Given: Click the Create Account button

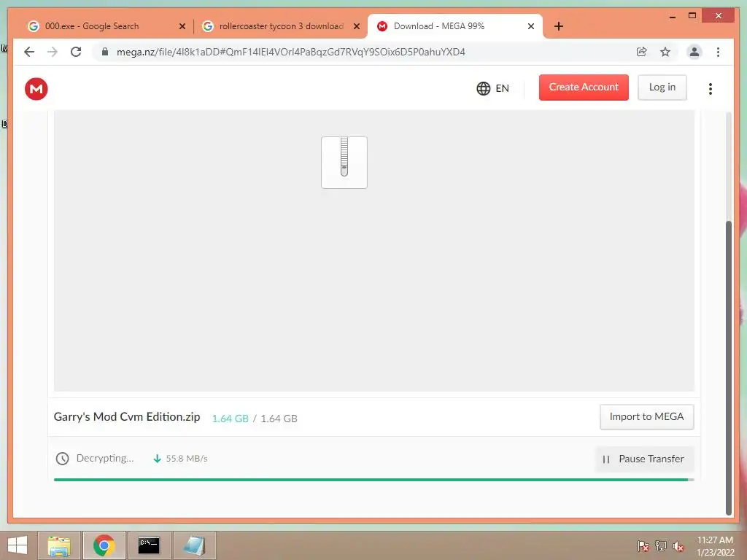Looking at the screenshot, I should point(584,87).
